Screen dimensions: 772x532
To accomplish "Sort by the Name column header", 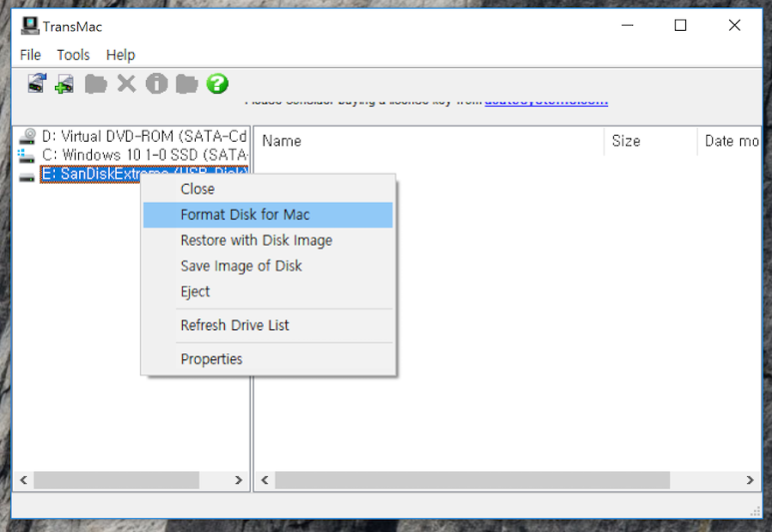I will tap(429, 142).
